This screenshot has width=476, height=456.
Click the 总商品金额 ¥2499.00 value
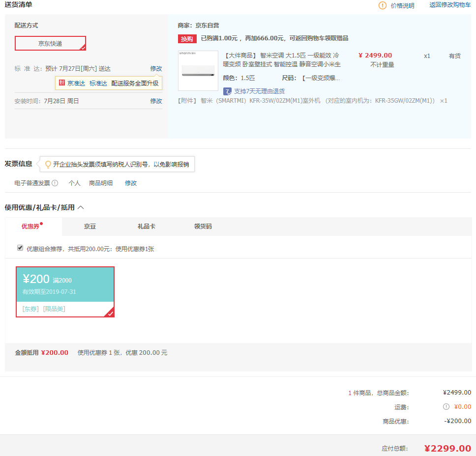(457, 393)
